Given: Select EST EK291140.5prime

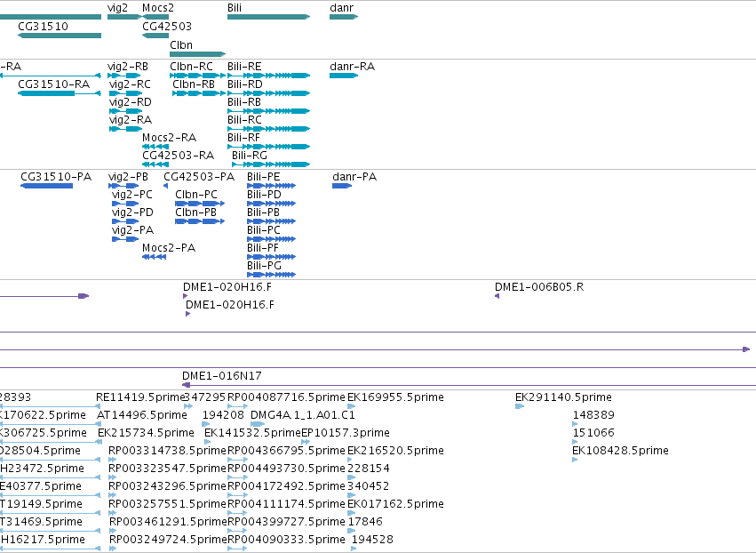Looking at the screenshot, I should [x=520, y=406].
